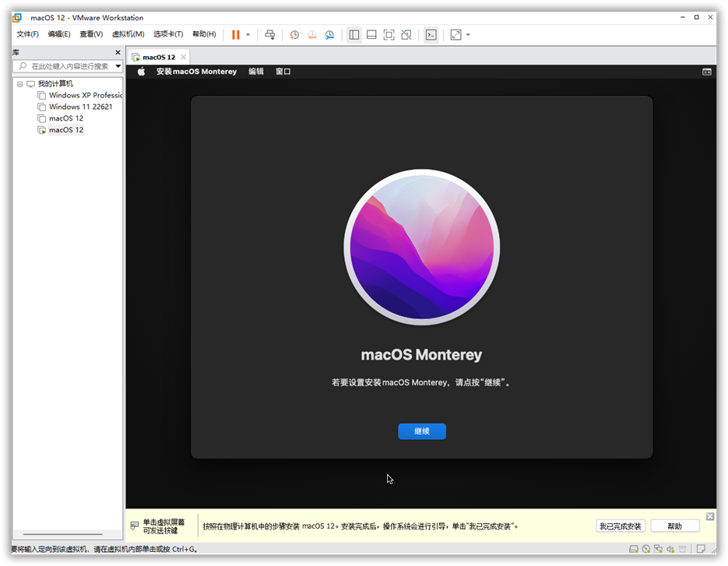Select Windows XP Professional in library

point(85,95)
